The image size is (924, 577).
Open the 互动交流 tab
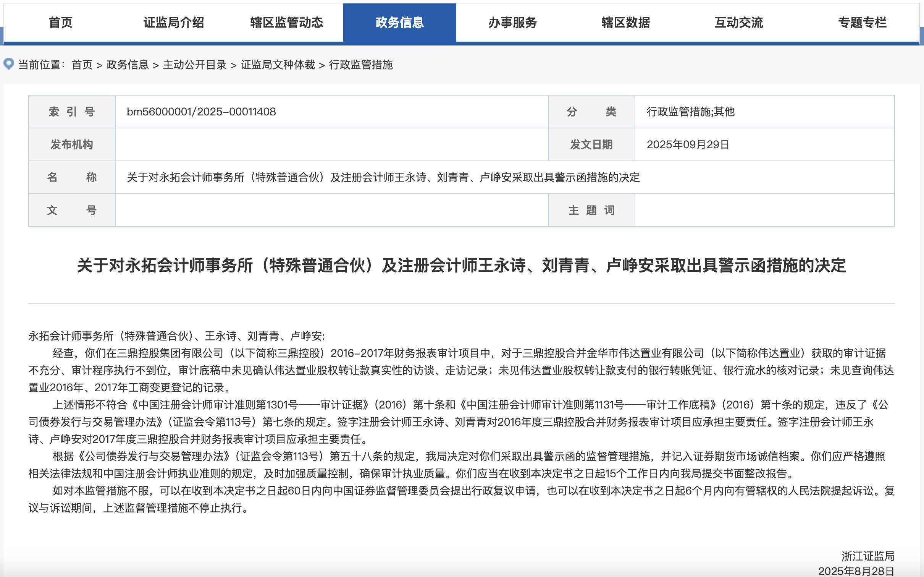738,23
